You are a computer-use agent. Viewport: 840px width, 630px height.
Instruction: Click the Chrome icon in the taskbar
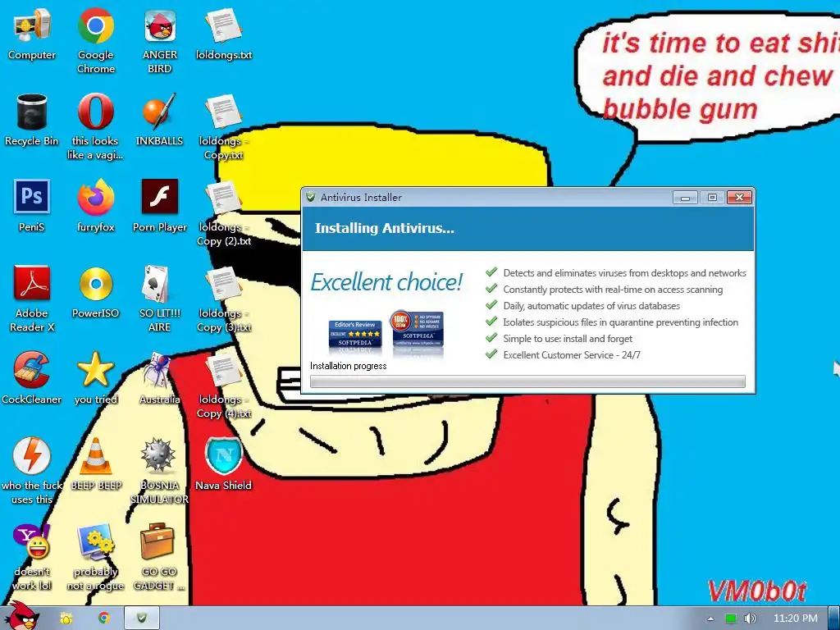(x=104, y=619)
